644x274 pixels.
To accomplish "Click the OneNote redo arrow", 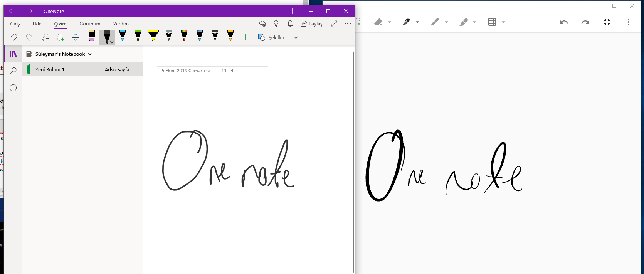I will pos(29,37).
